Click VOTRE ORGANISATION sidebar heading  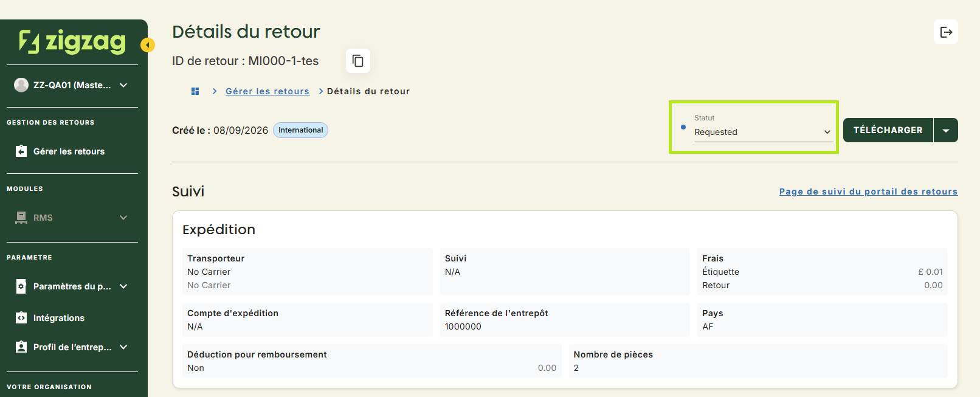pos(49,387)
